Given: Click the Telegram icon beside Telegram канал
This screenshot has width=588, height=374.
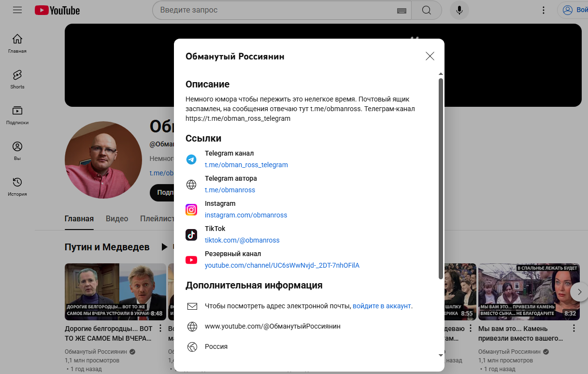Looking at the screenshot, I should click(x=191, y=159).
